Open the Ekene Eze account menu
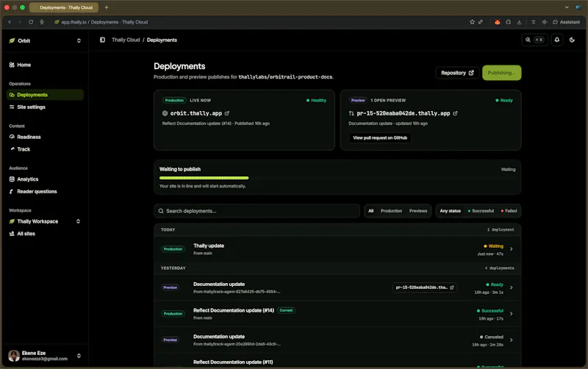 (45, 356)
